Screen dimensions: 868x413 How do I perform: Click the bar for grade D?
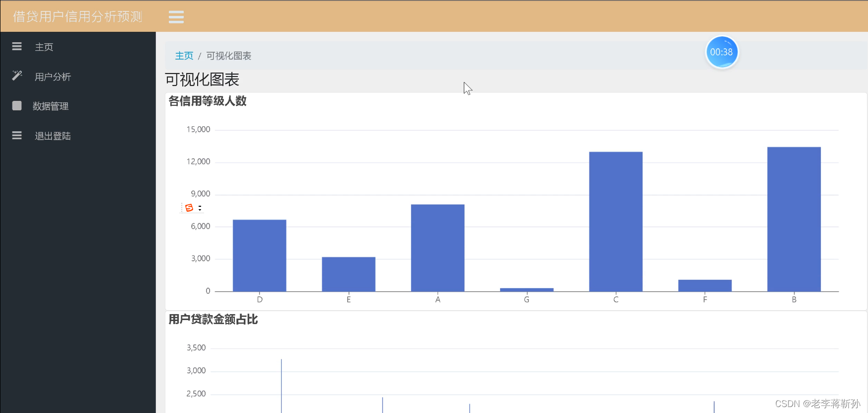[260, 255]
